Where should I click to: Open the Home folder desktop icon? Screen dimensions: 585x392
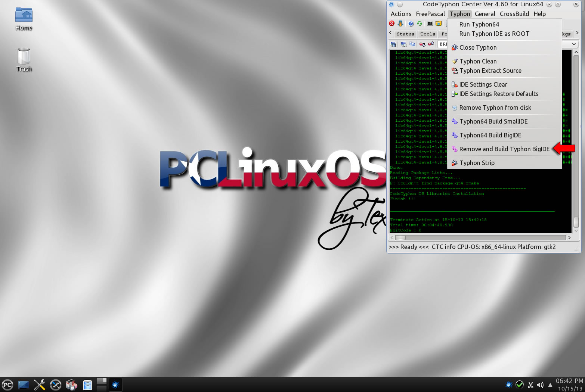coord(24,19)
